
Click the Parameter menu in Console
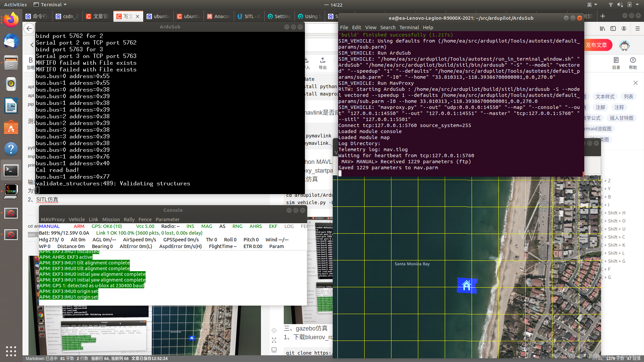point(167,220)
